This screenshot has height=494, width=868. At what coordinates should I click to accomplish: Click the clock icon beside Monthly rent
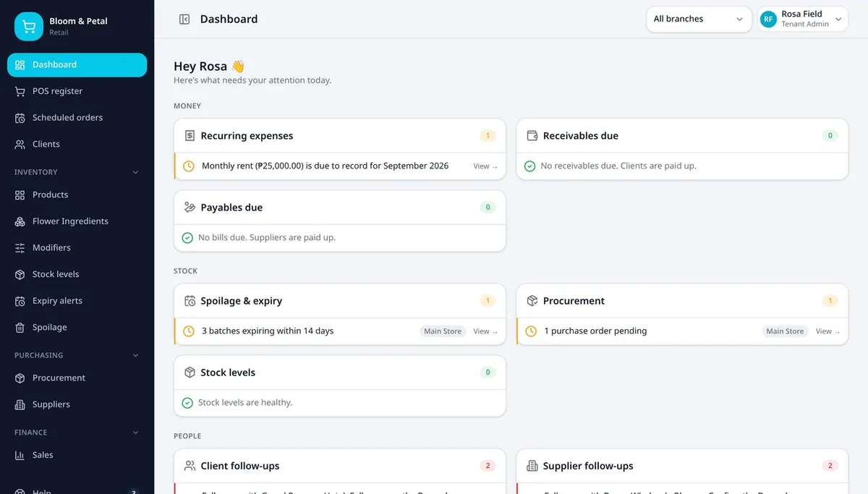point(189,166)
